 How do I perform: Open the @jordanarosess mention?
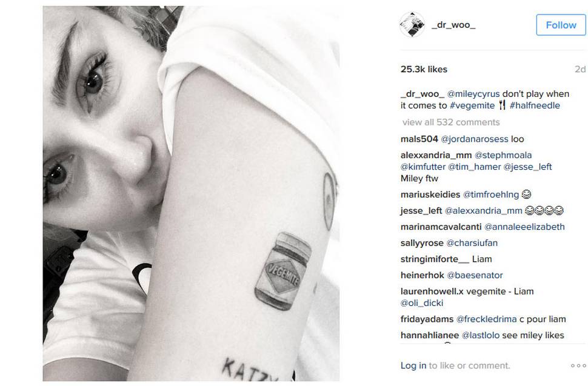click(x=475, y=139)
